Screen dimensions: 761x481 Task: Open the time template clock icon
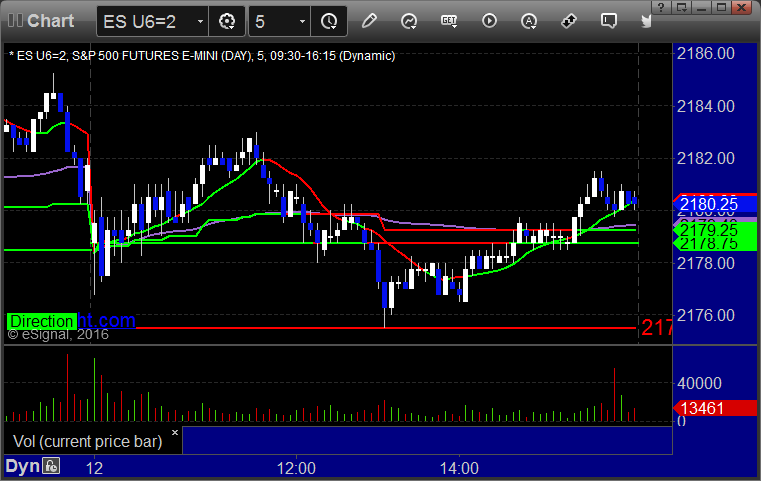tap(329, 21)
